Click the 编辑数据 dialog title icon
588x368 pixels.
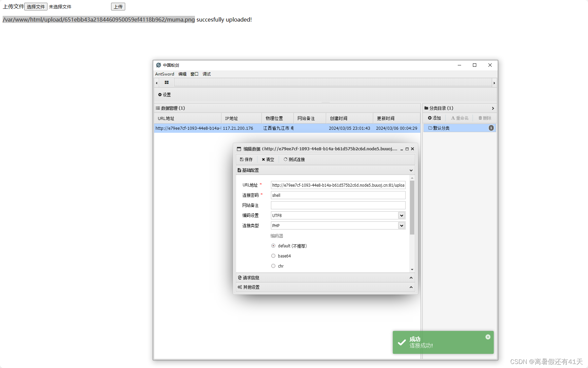(239, 149)
